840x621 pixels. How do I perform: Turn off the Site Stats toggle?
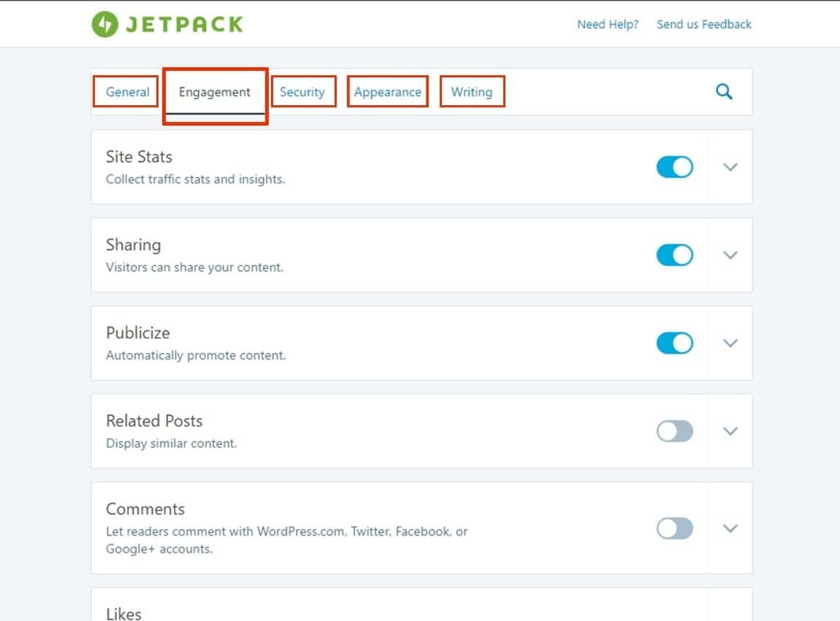(674, 167)
